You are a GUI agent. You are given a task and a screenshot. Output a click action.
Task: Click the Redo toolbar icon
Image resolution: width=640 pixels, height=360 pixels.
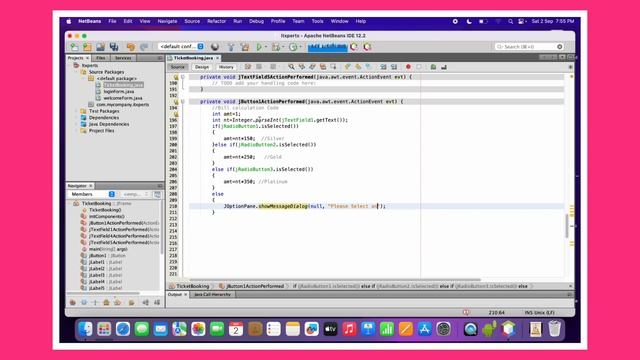144,47
